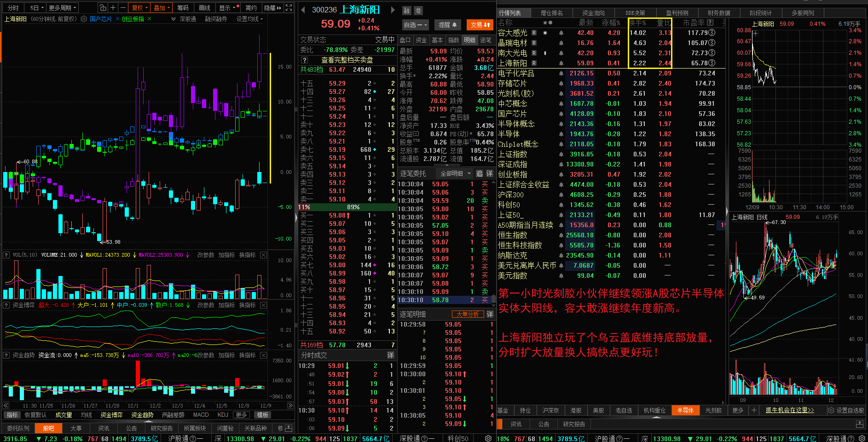The image size is (868, 442).
Task: Toggle 模板 template button
Action: pos(263,415)
